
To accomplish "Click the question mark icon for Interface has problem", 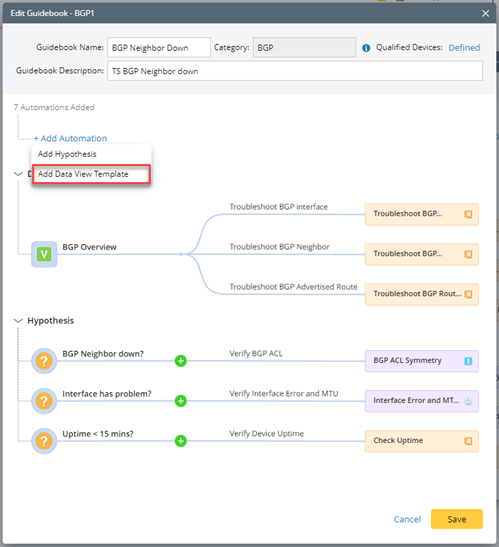I will coord(44,401).
